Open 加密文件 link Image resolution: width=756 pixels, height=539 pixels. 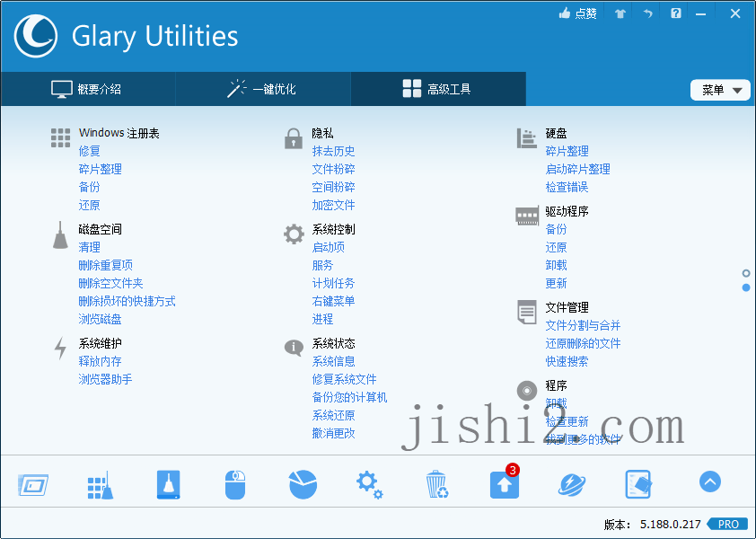[334, 205]
